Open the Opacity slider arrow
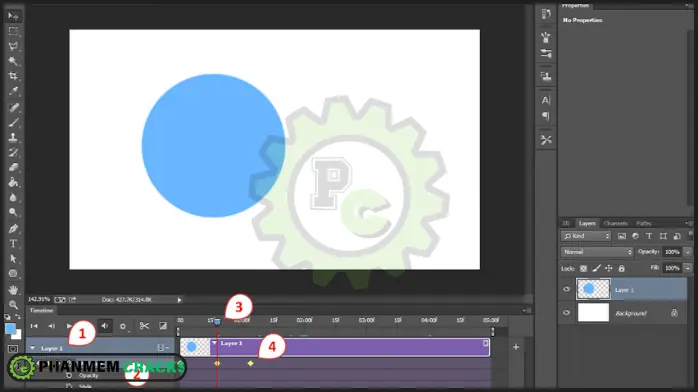This screenshot has width=698, height=392. [x=688, y=252]
